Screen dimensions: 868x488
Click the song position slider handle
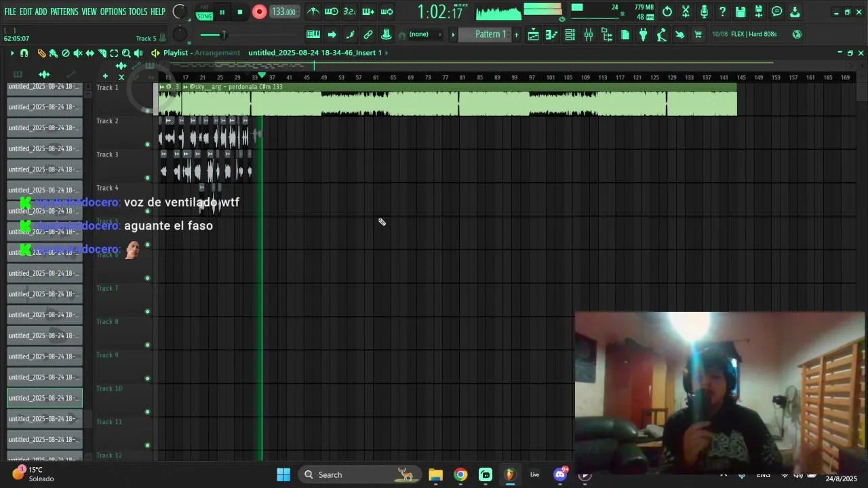(223, 35)
